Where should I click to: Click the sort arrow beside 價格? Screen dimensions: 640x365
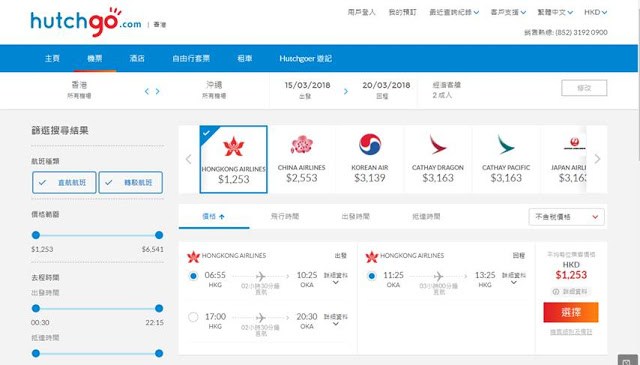point(222,217)
